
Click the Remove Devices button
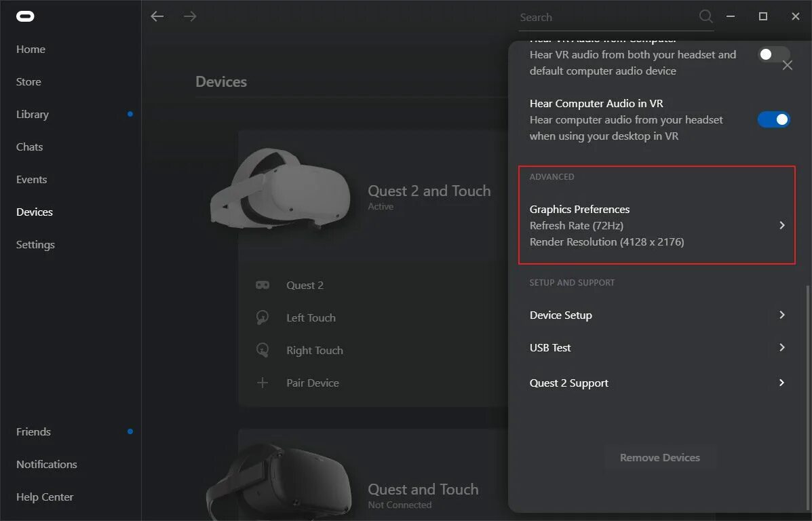pyautogui.click(x=660, y=457)
